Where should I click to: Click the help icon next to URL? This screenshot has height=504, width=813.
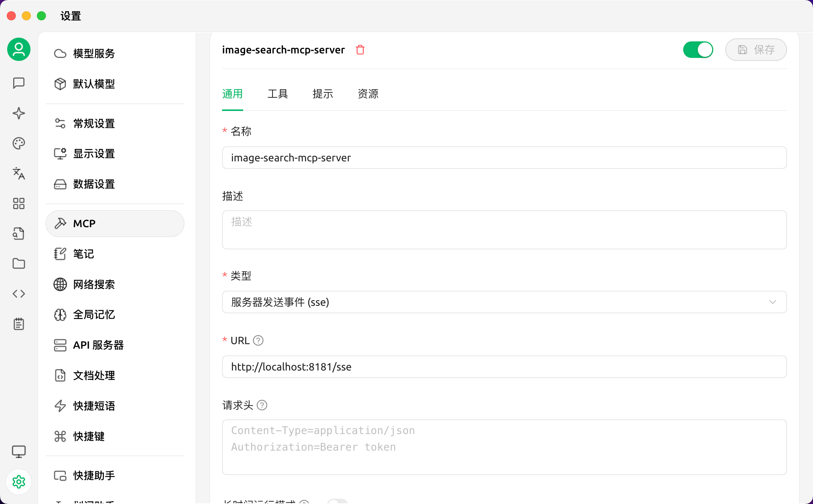coord(258,340)
